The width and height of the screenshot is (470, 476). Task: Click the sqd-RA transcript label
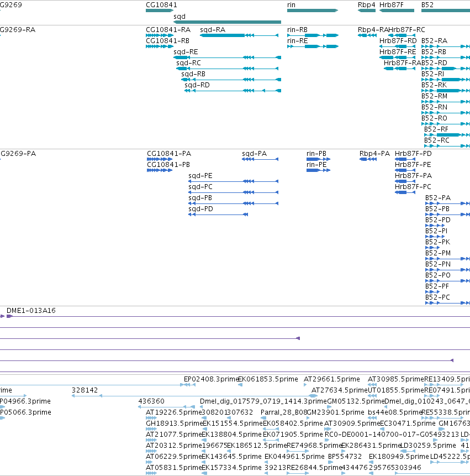click(213, 30)
